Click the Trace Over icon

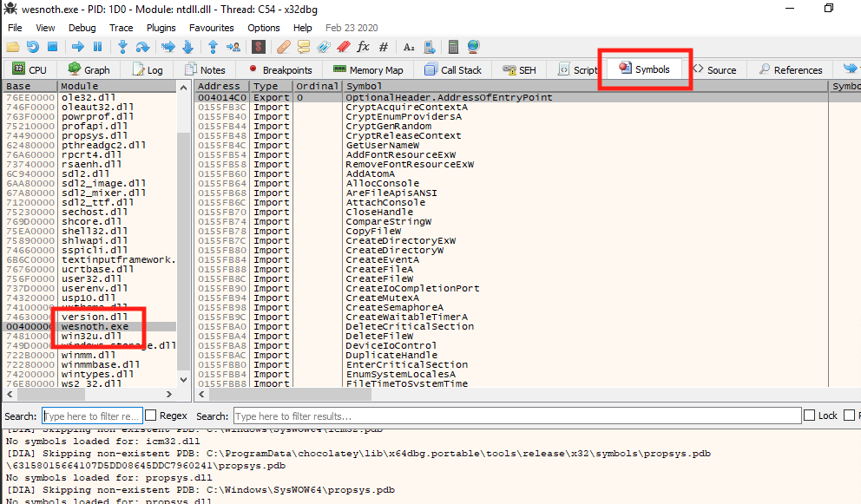point(187,47)
